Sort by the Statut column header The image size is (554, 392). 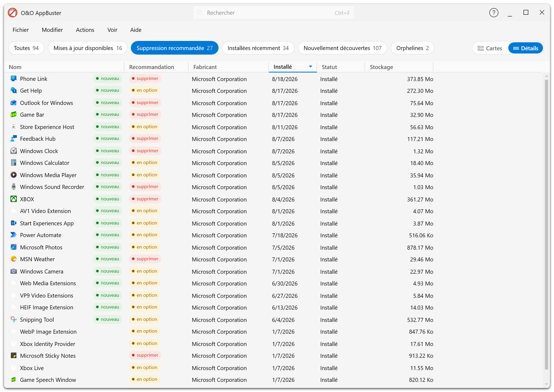click(x=341, y=67)
